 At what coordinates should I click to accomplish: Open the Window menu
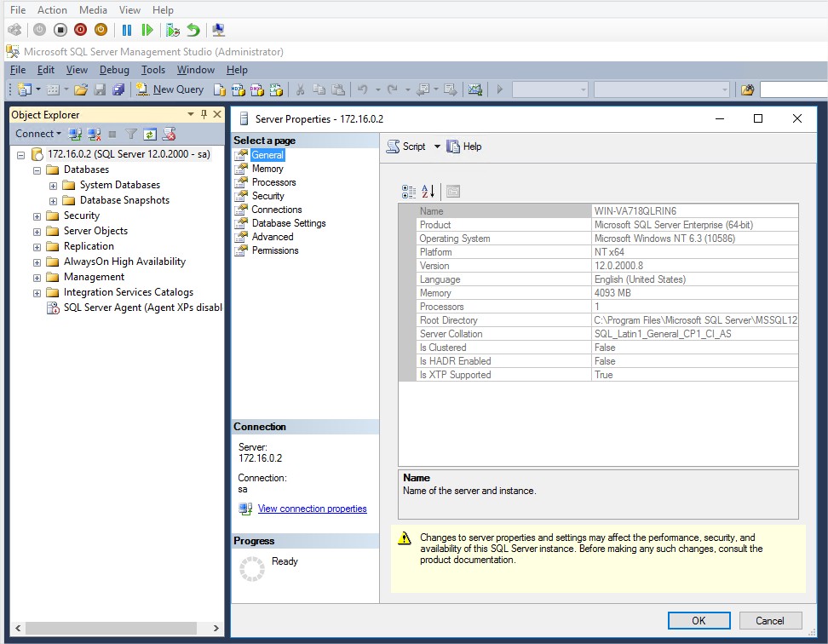tap(195, 70)
